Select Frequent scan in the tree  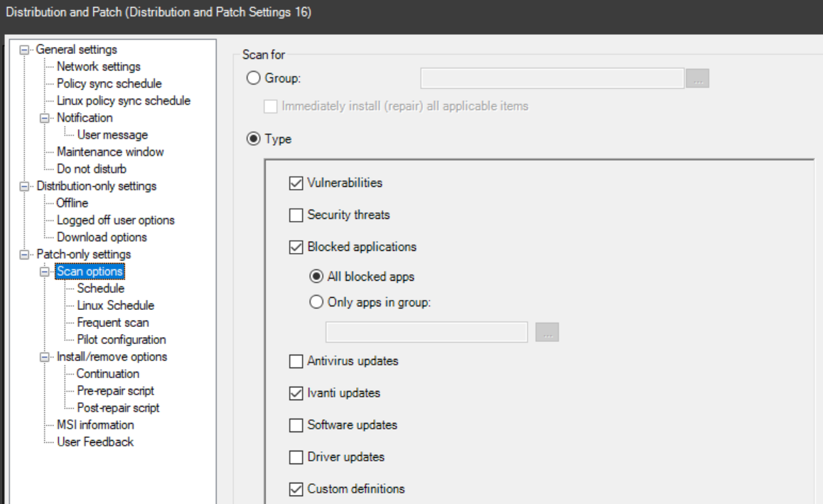tap(112, 323)
